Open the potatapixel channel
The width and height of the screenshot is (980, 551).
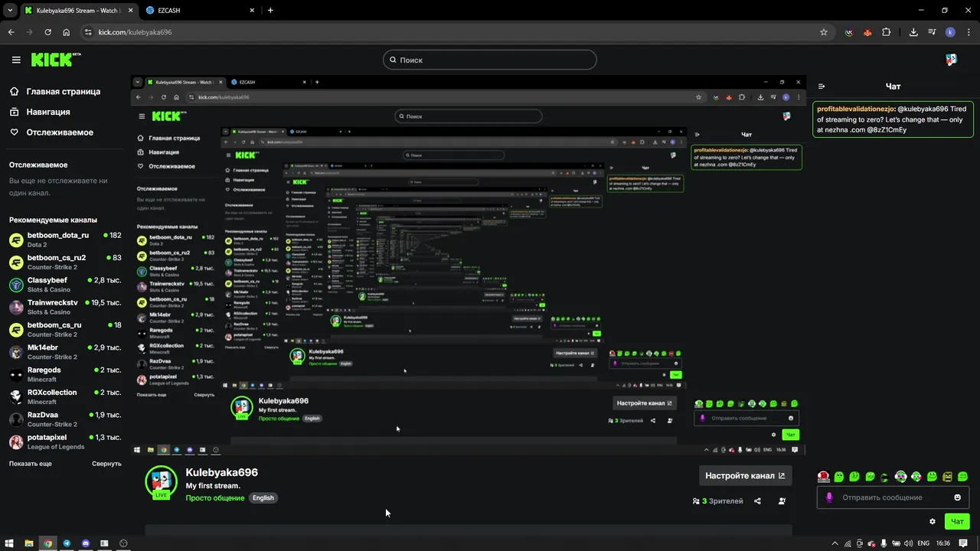click(64, 442)
